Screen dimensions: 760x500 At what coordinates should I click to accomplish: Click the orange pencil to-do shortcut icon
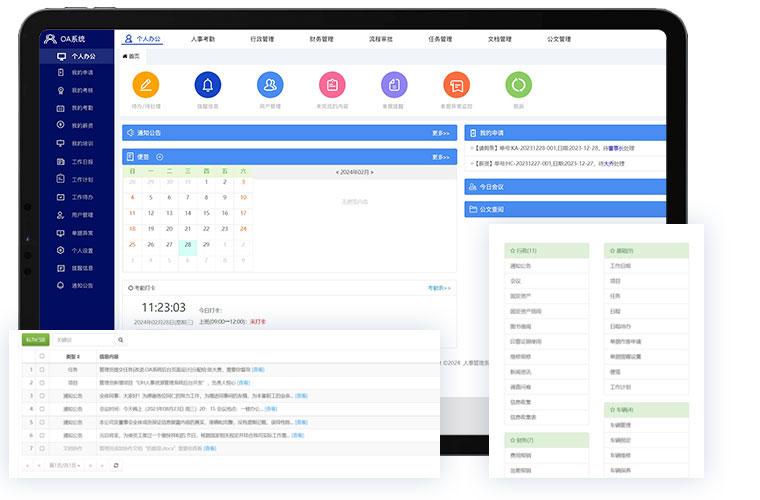tap(145, 84)
